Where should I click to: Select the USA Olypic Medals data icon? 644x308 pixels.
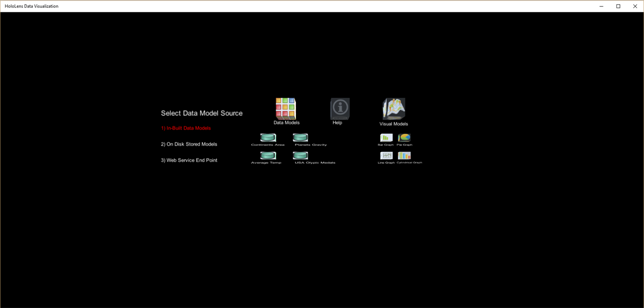click(300, 156)
